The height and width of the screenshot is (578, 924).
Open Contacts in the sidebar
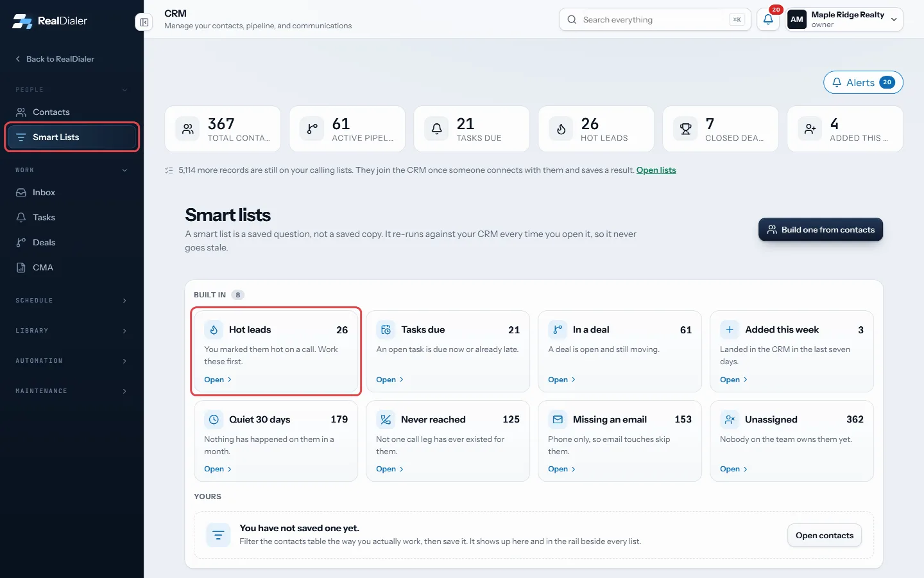(x=72, y=112)
